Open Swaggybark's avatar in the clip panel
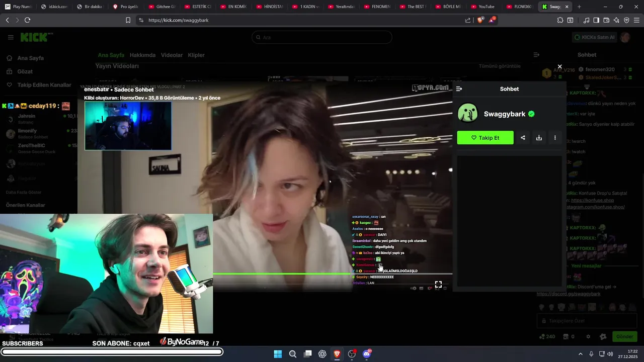This screenshot has height=362, width=644. (467, 114)
